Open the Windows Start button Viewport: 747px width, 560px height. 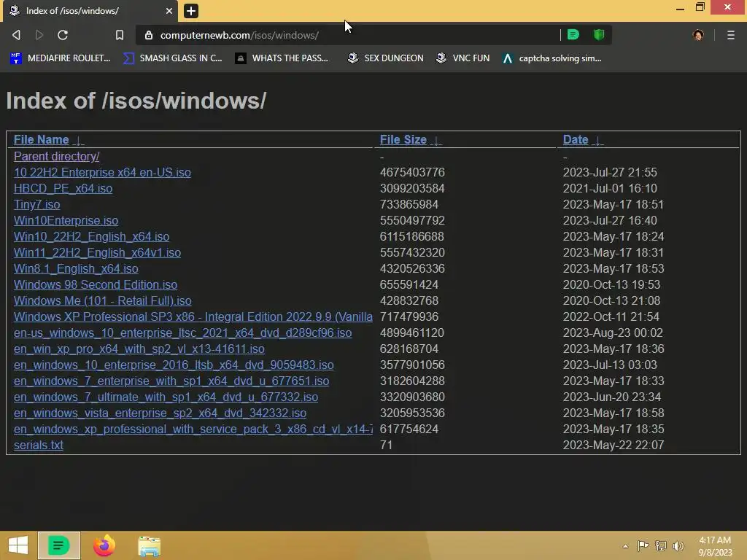tap(18, 545)
